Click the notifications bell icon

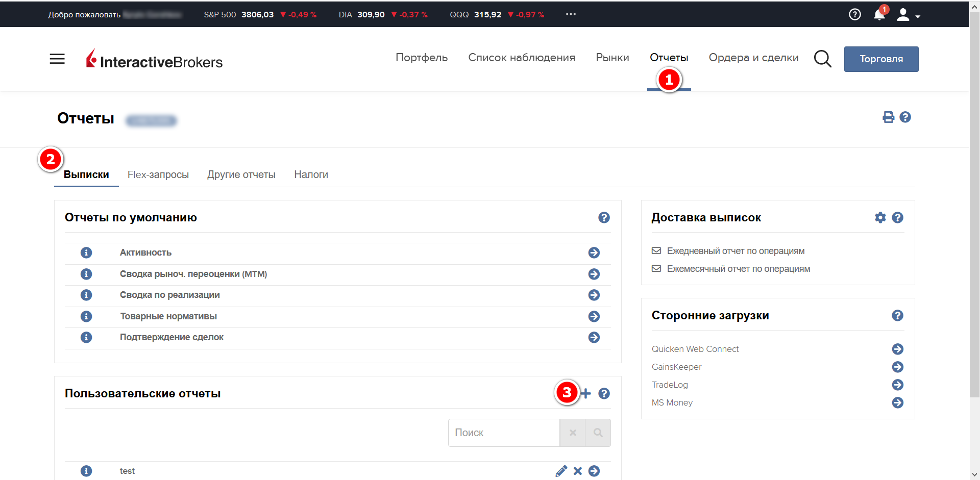879,15
